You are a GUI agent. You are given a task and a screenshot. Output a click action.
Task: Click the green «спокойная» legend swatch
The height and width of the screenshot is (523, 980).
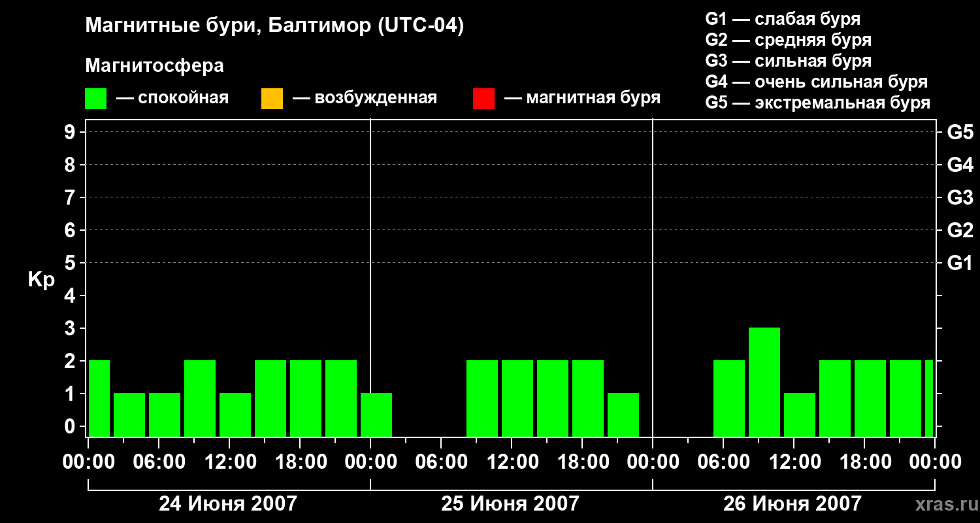point(96,99)
